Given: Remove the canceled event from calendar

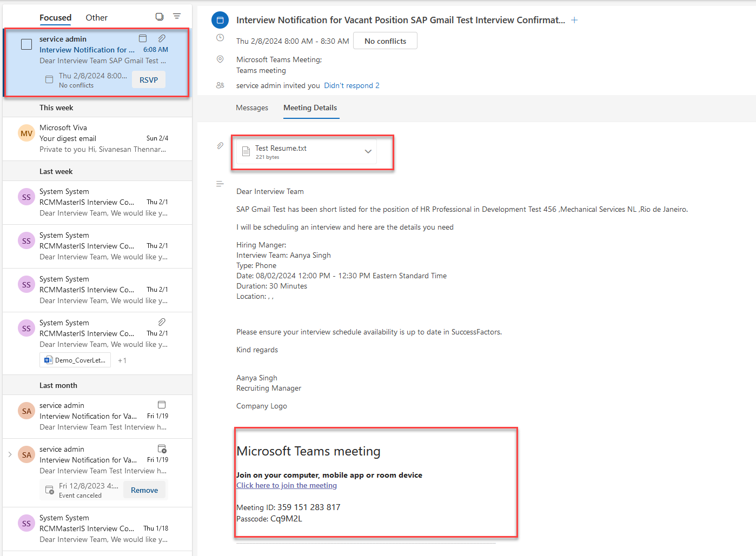Looking at the screenshot, I should pyautogui.click(x=144, y=490).
